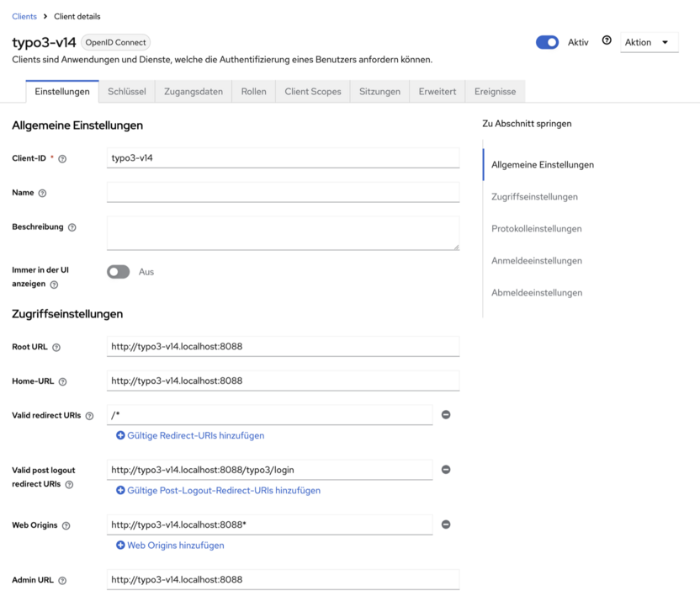Open the Schlüssel tab
This screenshot has width=700, height=607.
tap(127, 92)
